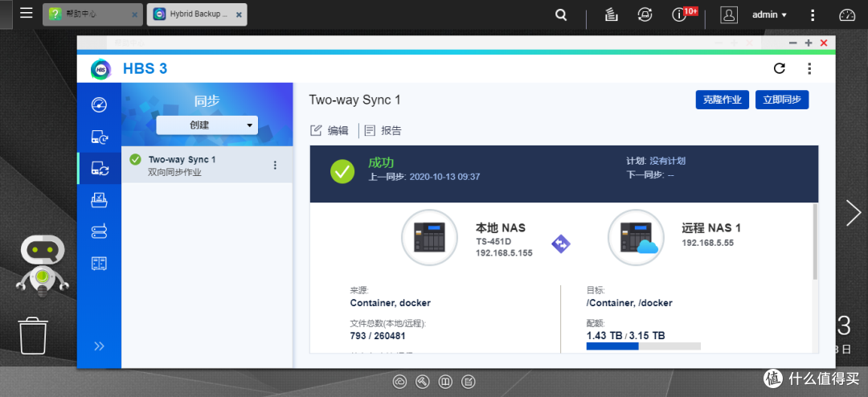
Task: Expand the HBS sidebar with double chevron
Action: point(99,346)
